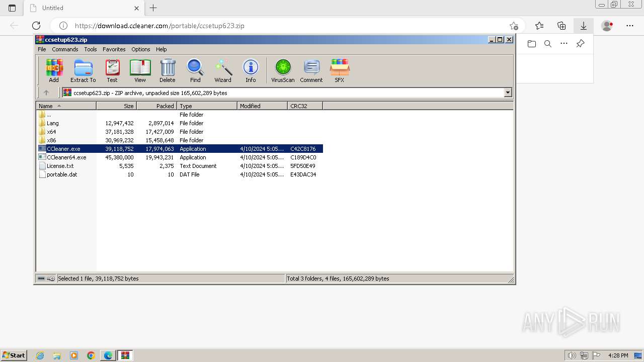Click the Edge profile avatar
This screenshot has width=644, height=362.
(x=607, y=26)
